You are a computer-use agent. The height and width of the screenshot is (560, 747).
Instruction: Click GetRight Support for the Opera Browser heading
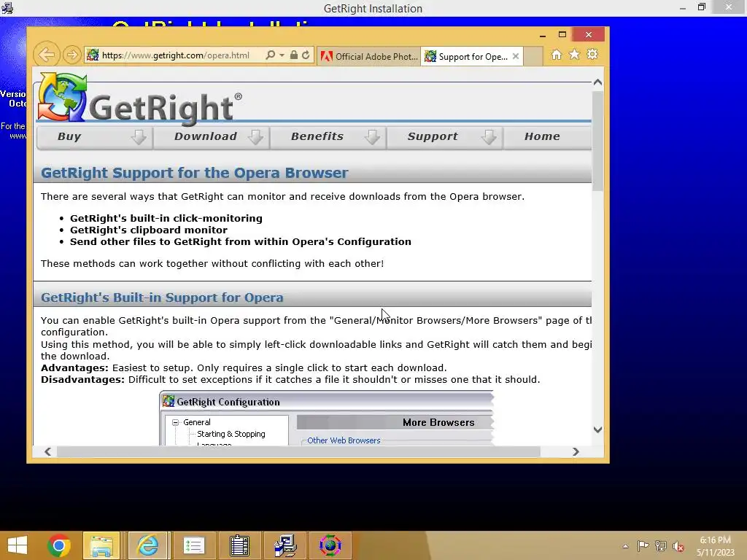pos(194,173)
